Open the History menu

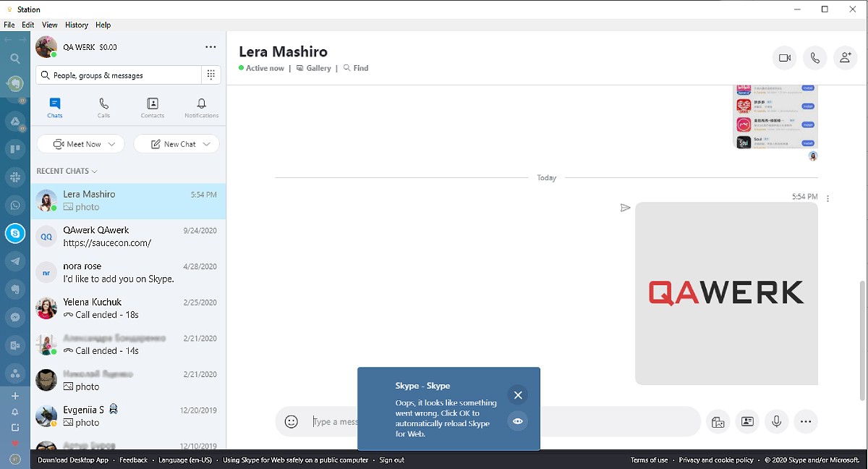coord(77,25)
